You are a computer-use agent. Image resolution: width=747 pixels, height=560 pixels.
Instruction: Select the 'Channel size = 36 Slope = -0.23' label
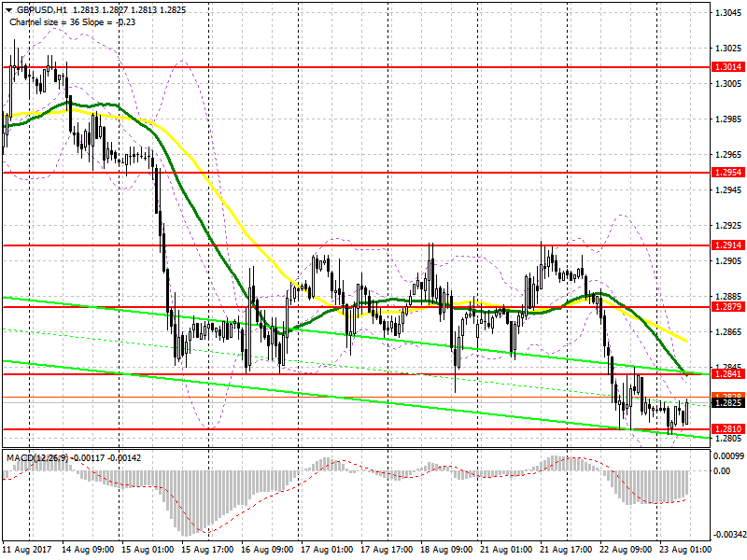[x=73, y=22]
